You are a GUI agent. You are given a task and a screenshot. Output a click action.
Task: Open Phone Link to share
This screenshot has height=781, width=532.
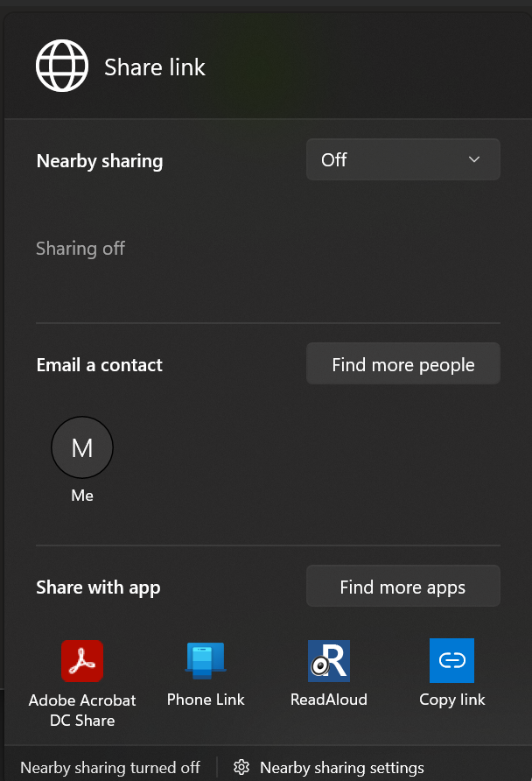[206, 674]
